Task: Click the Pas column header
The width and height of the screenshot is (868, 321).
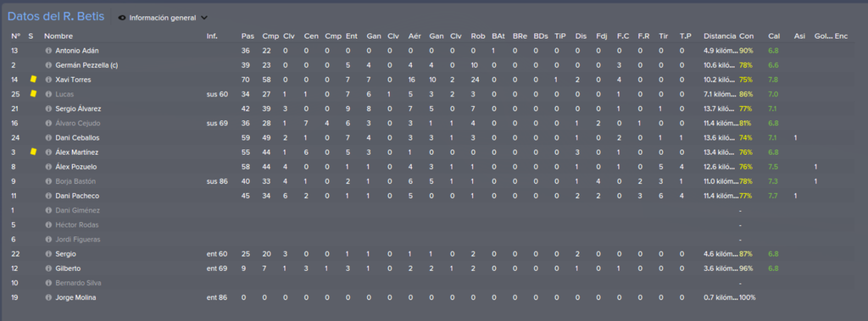Action: (x=248, y=36)
